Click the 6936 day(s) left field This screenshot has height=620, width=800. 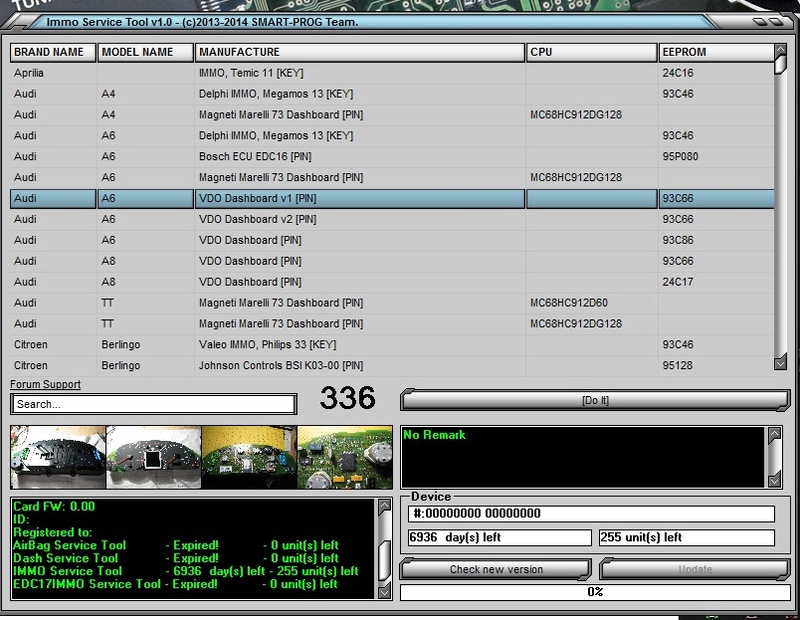click(499, 537)
